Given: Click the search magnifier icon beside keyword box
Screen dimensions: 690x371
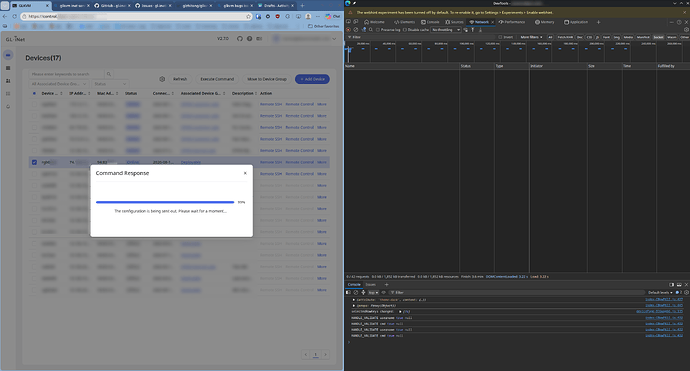Looking at the screenshot, I should coord(109,74).
